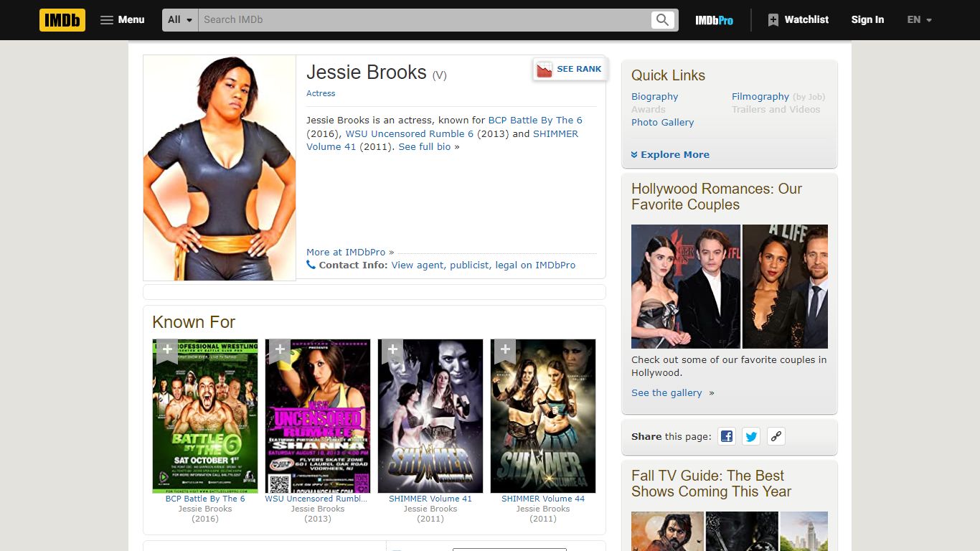Open the SHIMMER Volume 41 poster
The height and width of the screenshot is (551, 980).
pos(430,416)
